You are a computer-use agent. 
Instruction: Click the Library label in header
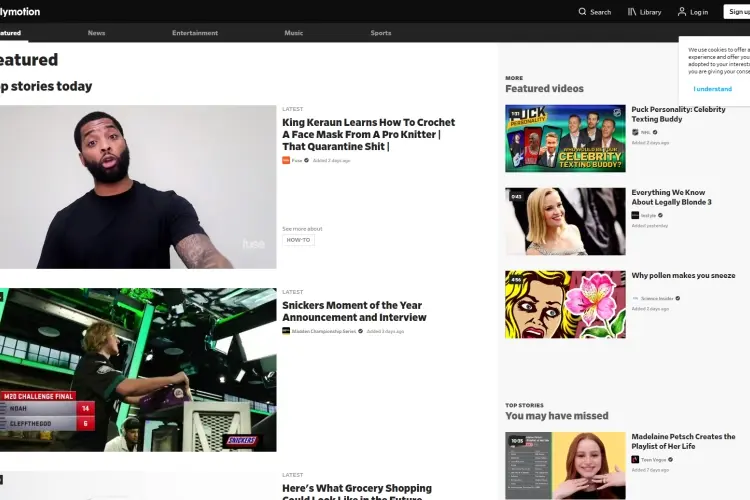click(651, 12)
